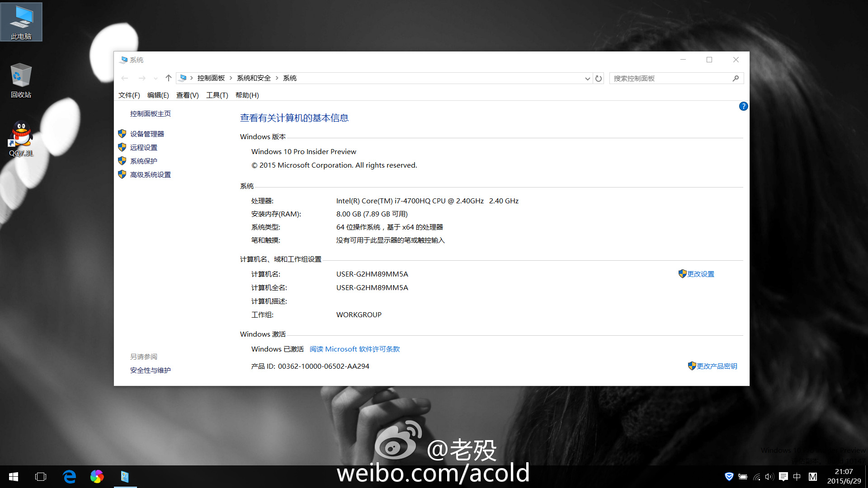Screen dimensions: 868x488
Task: Open the colorful pinwheel taskbar app
Action: tap(97, 477)
